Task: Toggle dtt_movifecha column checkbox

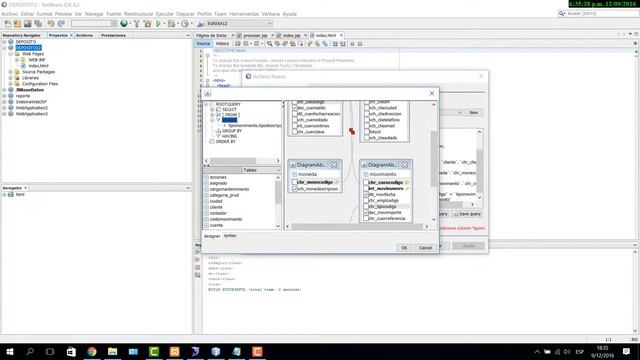Action: [366, 195]
